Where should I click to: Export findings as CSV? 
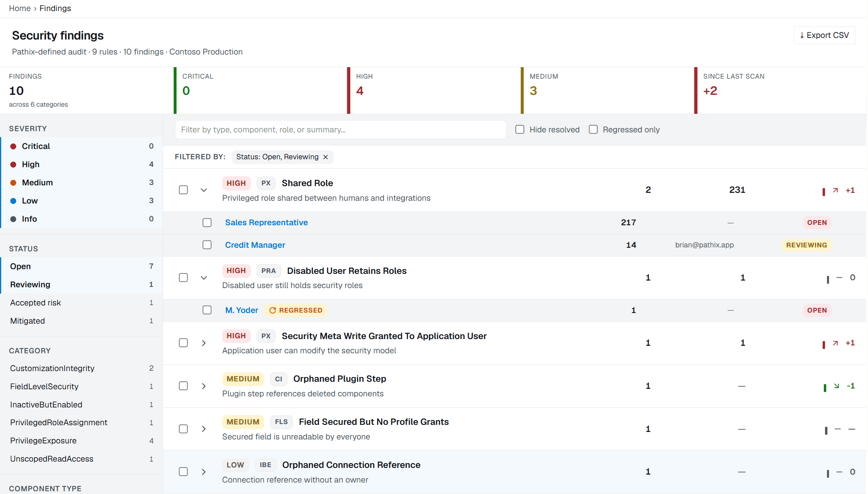(x=824, y=35)
